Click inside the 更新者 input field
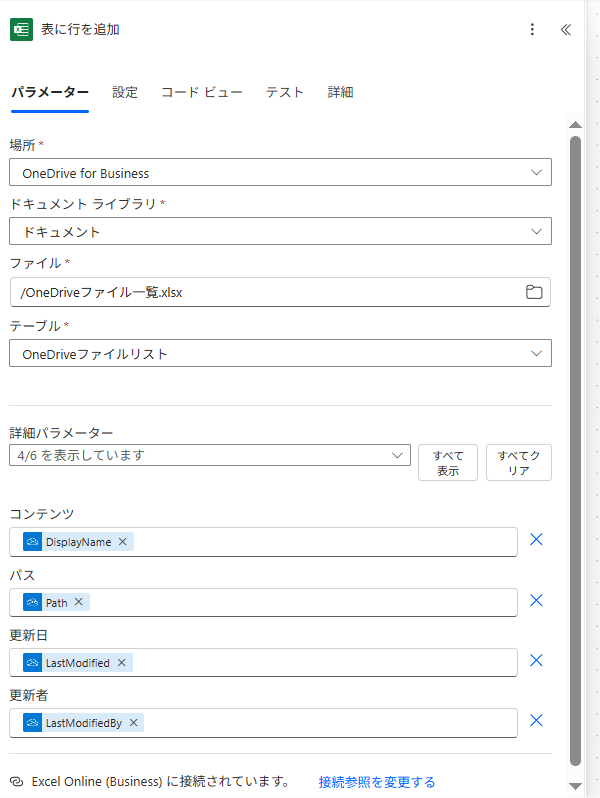 click(x=263, y=723)
